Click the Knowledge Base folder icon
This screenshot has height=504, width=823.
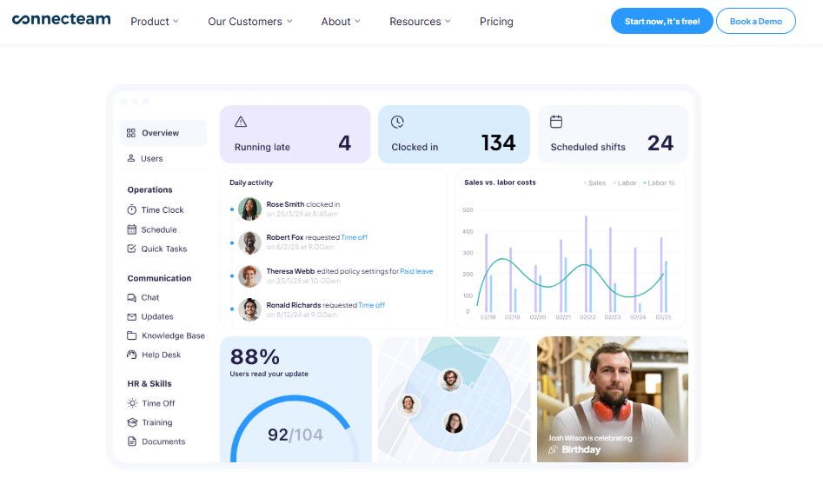pos(132,335)
